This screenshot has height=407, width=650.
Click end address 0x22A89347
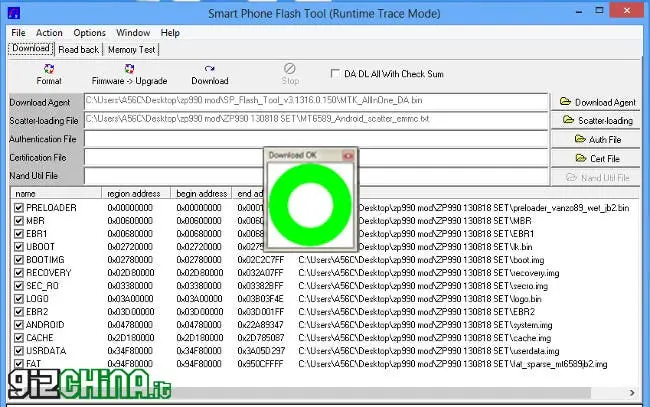click(260, 325)
